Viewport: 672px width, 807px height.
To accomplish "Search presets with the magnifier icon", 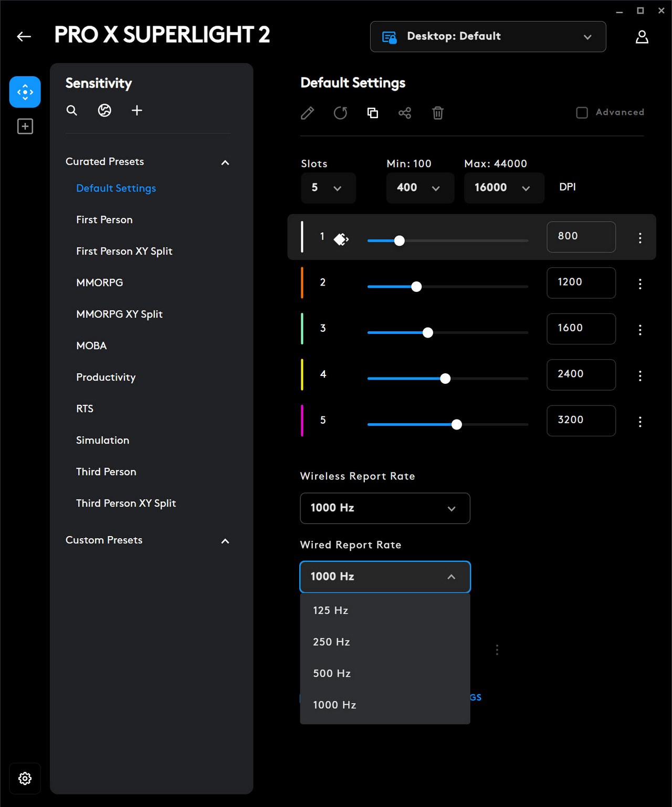I will (72, 110).
